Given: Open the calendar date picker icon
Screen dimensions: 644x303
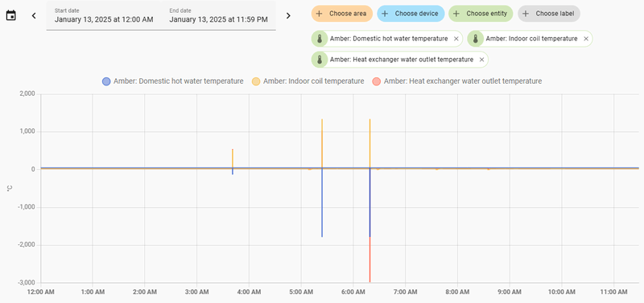Looking at the screenshot, I should point(11,15).
